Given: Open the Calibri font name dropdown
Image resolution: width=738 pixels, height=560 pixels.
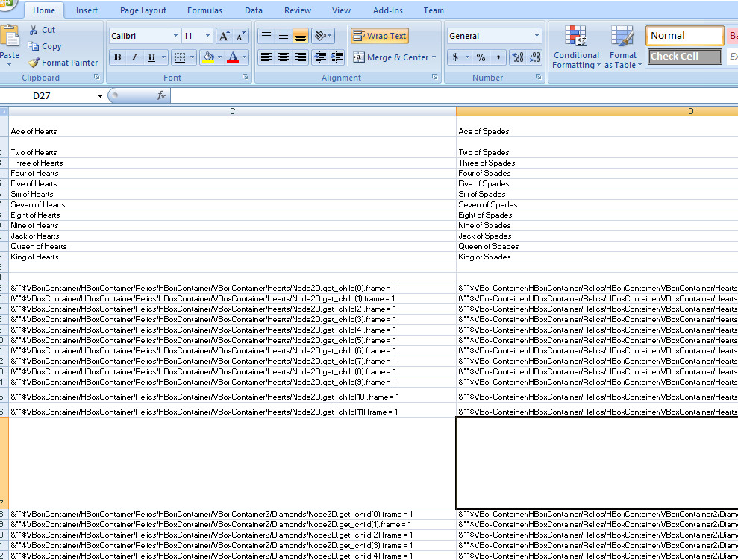Looking at the screenshot, I should click(x=178, y=35).
